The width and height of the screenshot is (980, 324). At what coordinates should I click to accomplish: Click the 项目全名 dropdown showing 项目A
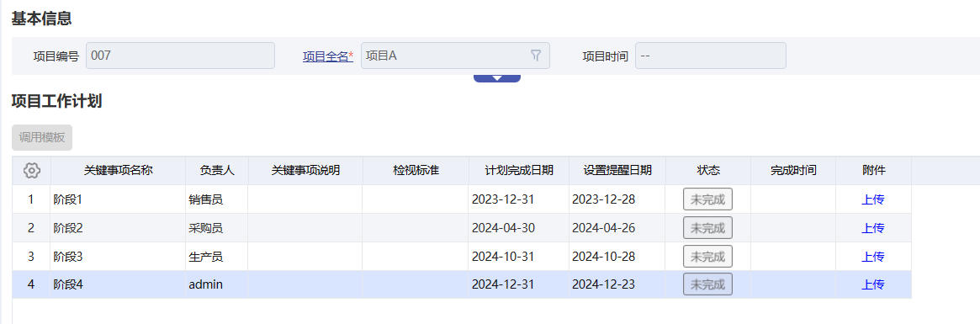(455, 56)
